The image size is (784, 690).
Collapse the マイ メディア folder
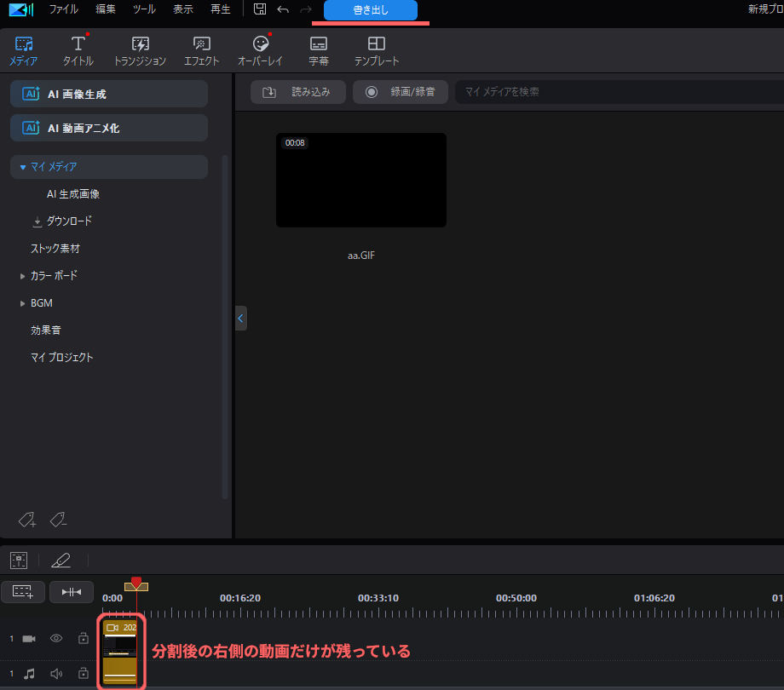pos(23,167)
